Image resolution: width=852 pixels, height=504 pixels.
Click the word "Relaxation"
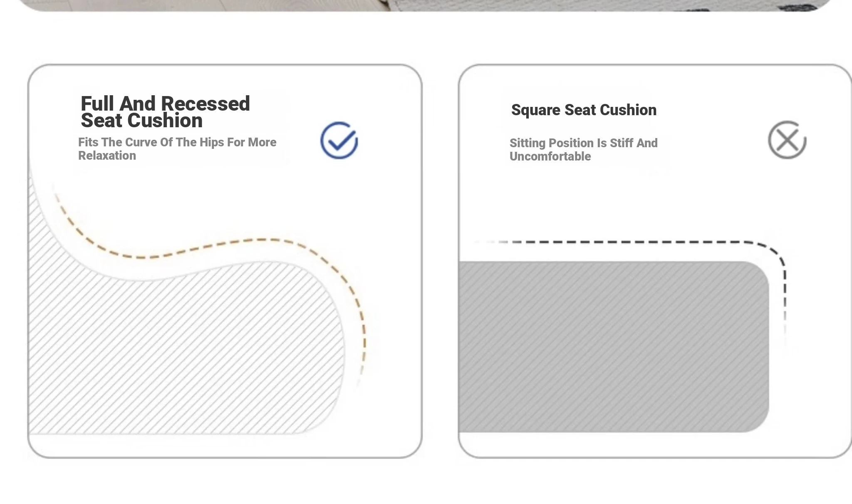(107, 156)
